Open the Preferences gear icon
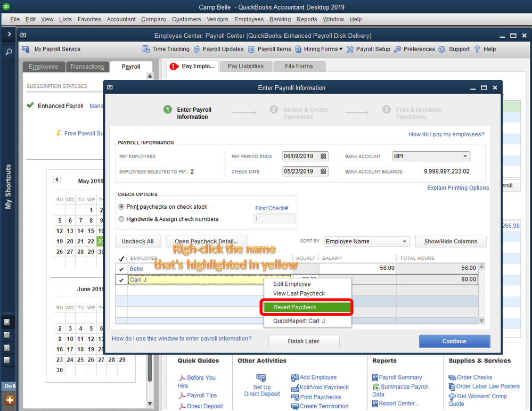The width and height of the screenshot is (532, 411). click(398, 49)
